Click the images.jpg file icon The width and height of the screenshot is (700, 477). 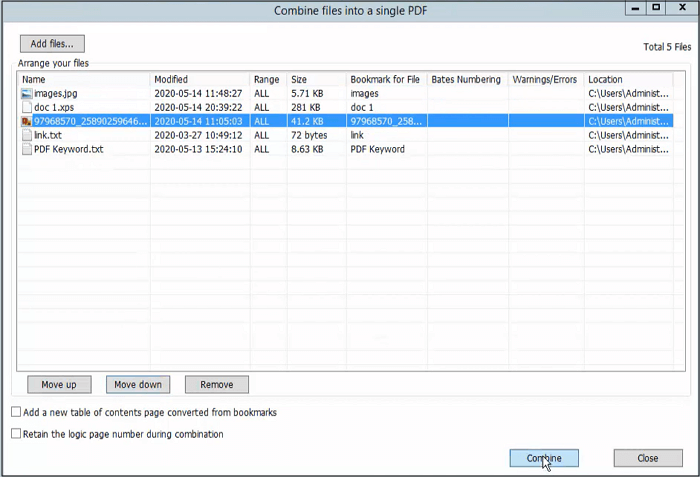click(x=27, y=93)
